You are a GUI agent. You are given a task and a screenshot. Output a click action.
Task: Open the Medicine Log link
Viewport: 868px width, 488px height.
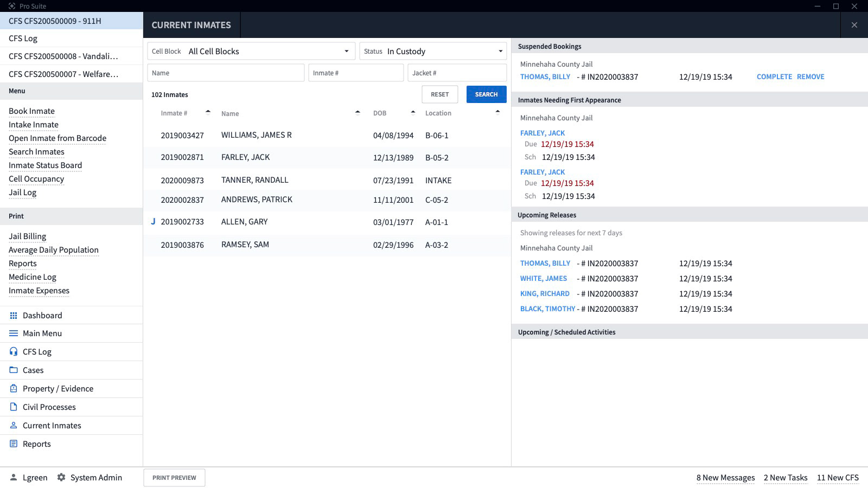click(x=33, y=277)
